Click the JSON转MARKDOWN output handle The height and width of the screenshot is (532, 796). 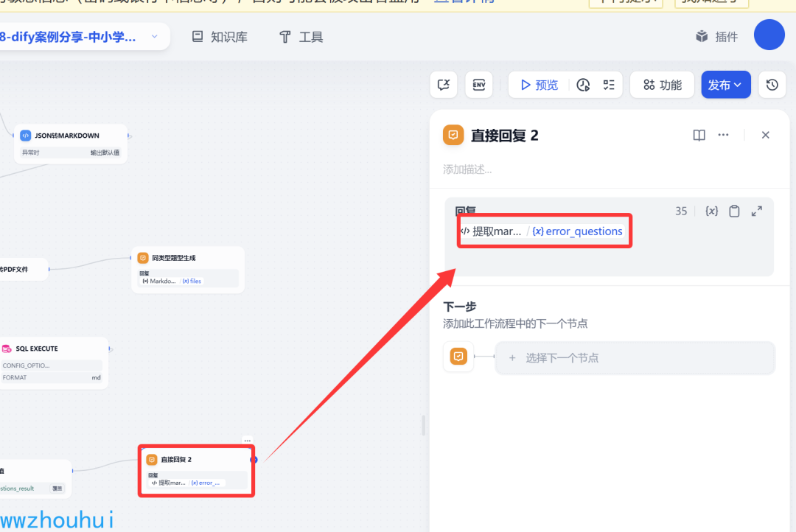(129, 136)
